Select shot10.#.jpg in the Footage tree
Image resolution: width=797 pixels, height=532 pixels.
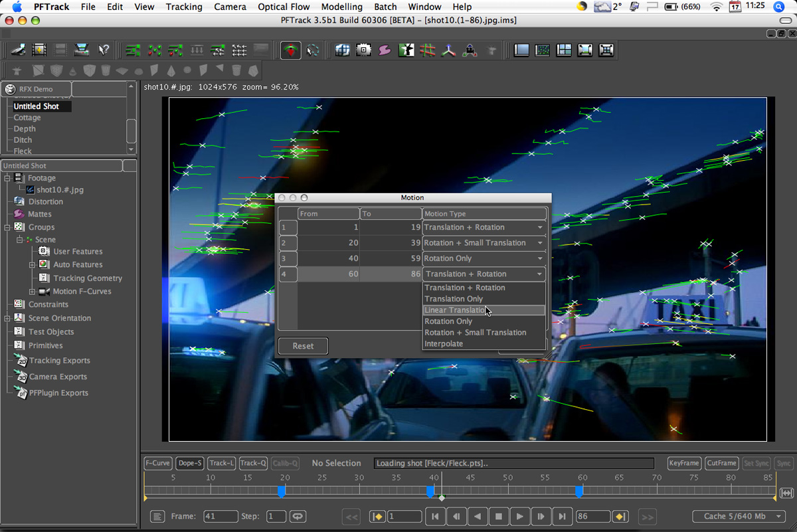(60, 190)
